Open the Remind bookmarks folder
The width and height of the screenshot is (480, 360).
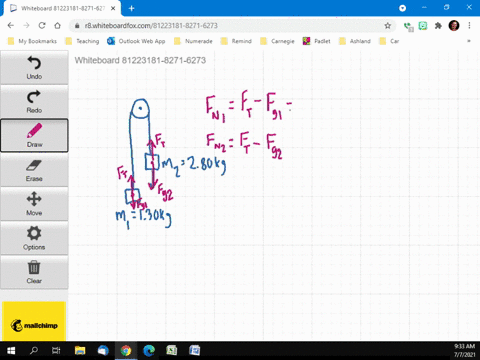pos(236,41)
